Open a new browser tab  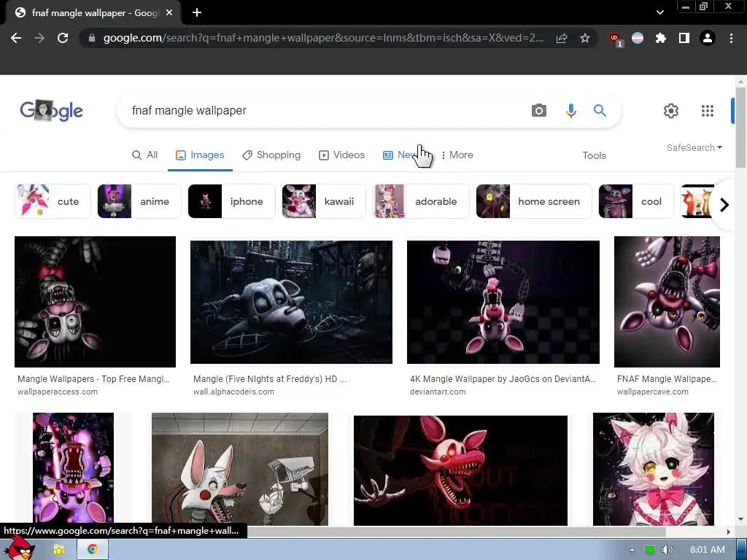197,13
